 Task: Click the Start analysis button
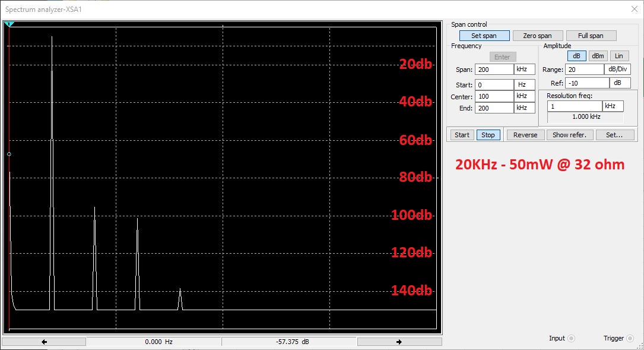click(x=462, y=135)
